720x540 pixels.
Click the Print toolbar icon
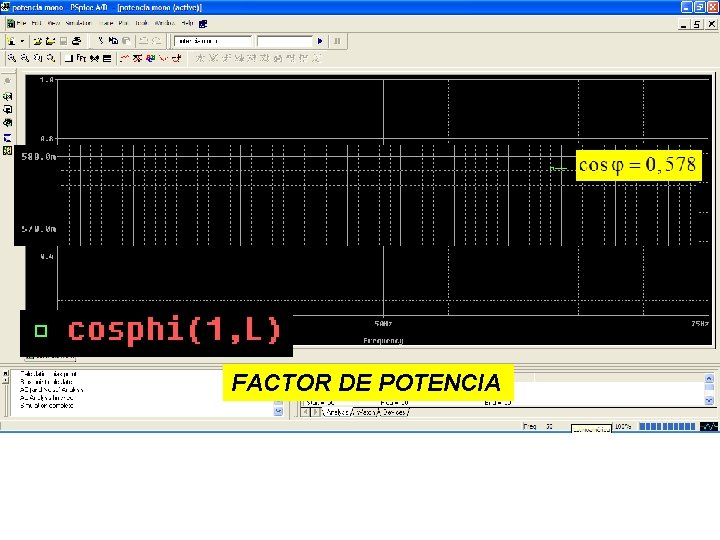(77, 41)
